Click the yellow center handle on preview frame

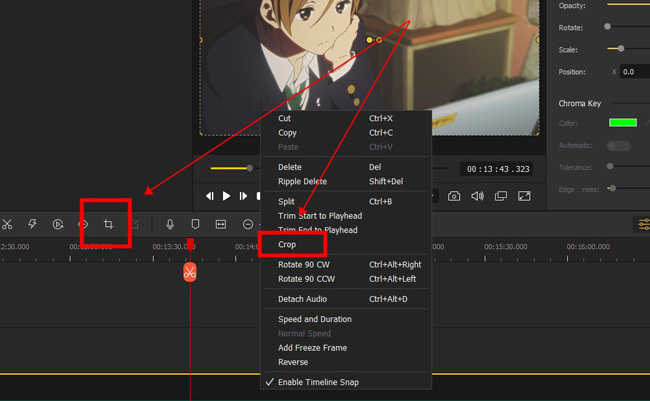click(x=369, y=40)
